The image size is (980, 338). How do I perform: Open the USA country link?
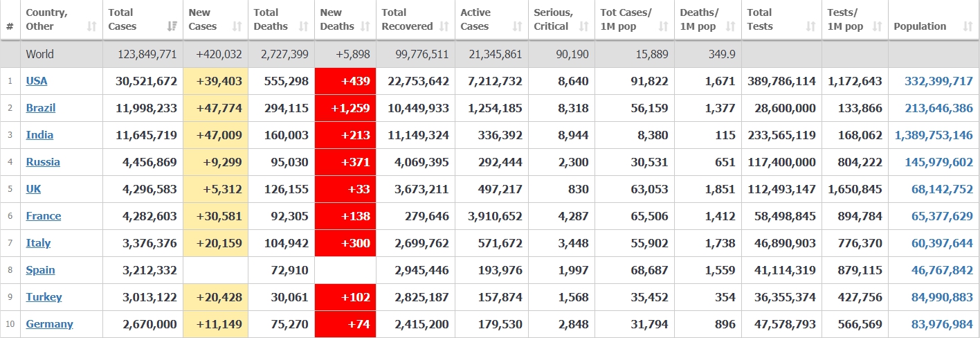[37, 81]
